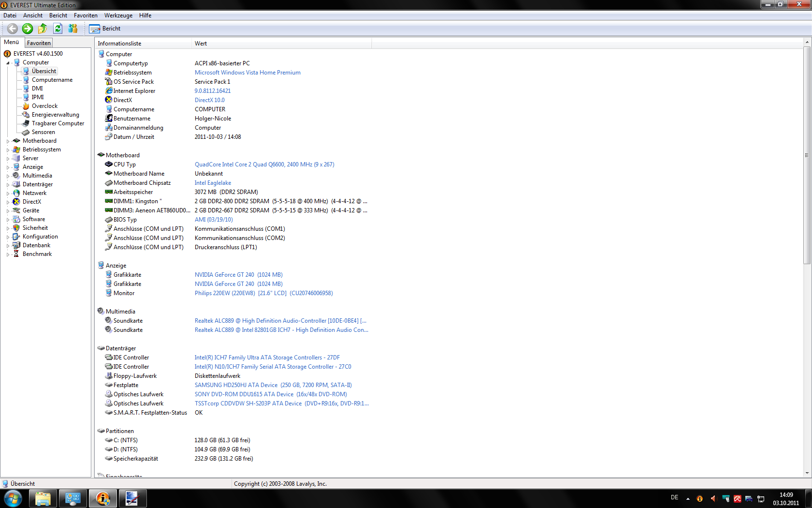Open the Bericht report toolbar button
The width and height of the screenshot is (812, 508).
tap(105, 29)
